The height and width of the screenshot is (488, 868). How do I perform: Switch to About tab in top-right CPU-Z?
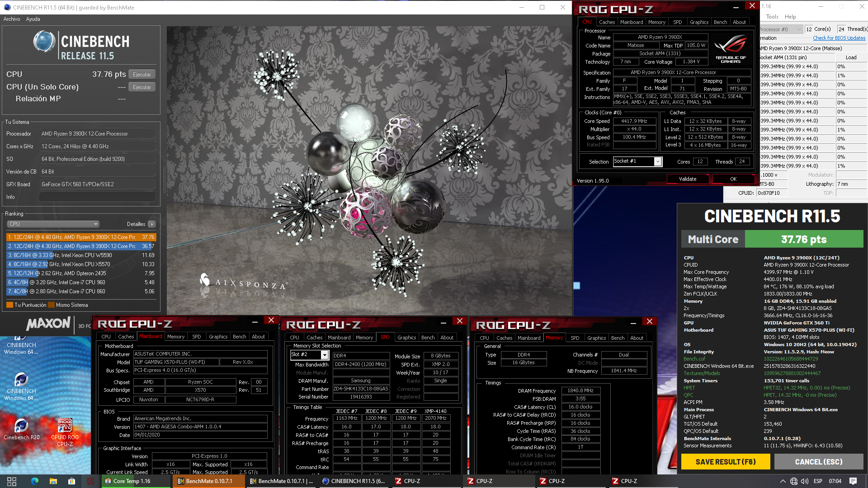click(x=739, y=22)
